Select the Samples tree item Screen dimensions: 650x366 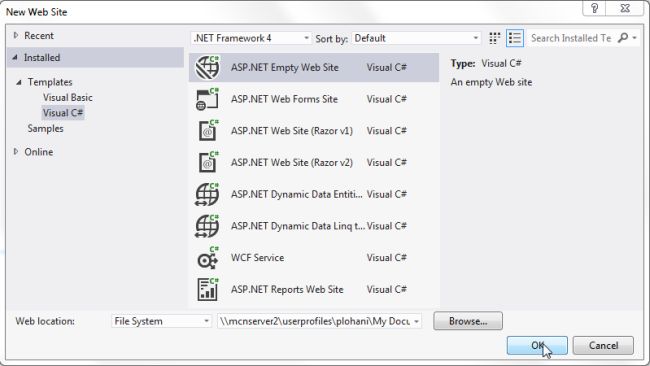[x=46, y=128]
